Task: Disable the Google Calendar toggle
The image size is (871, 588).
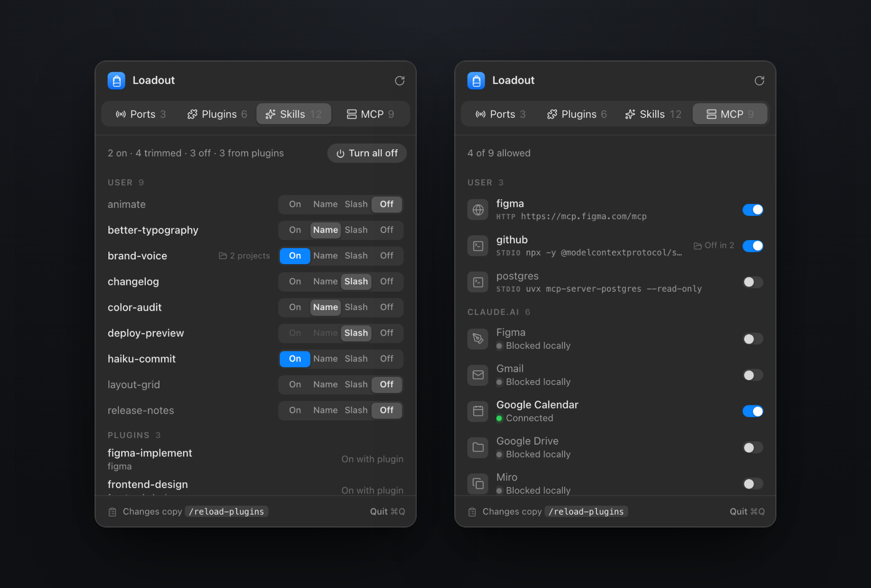Action: (x=753, y=411)
